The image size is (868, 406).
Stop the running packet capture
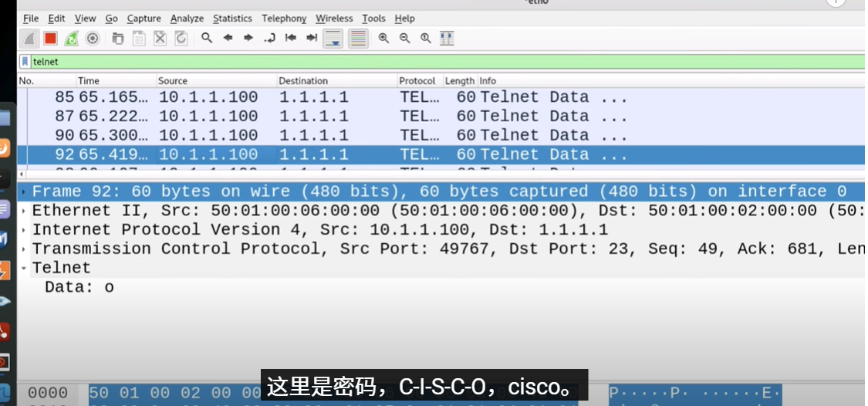click(50, 38)
